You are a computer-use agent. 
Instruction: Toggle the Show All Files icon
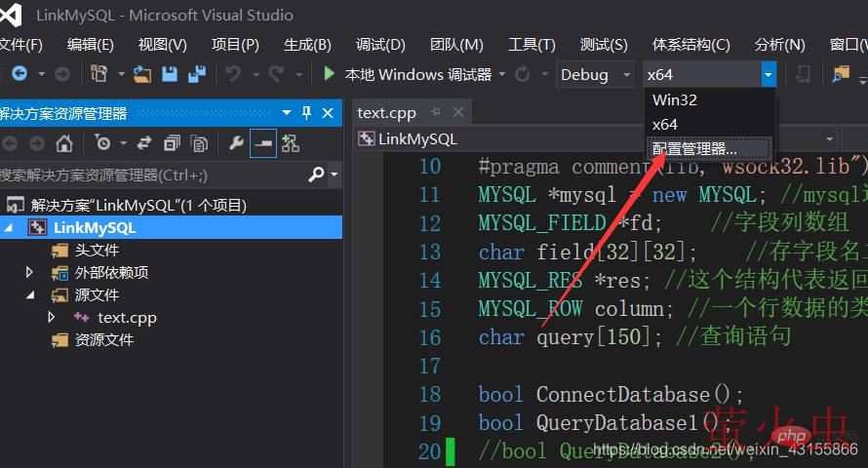(199, 144)
